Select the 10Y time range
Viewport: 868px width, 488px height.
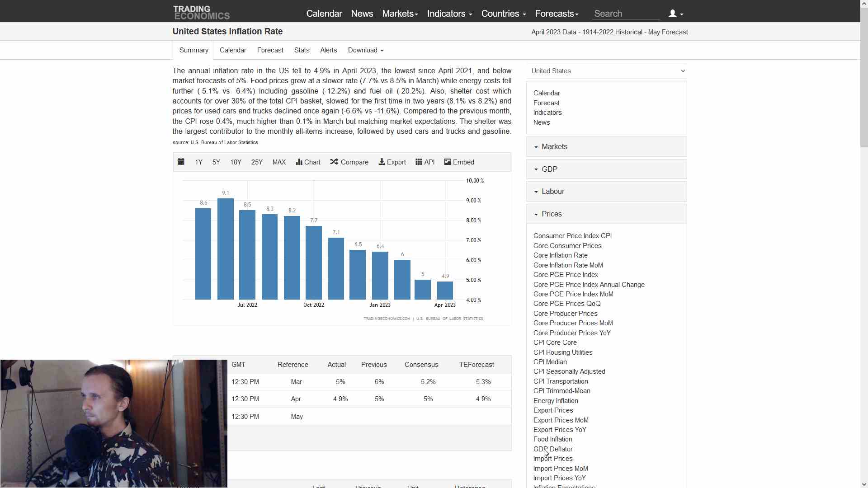[236, 162]
